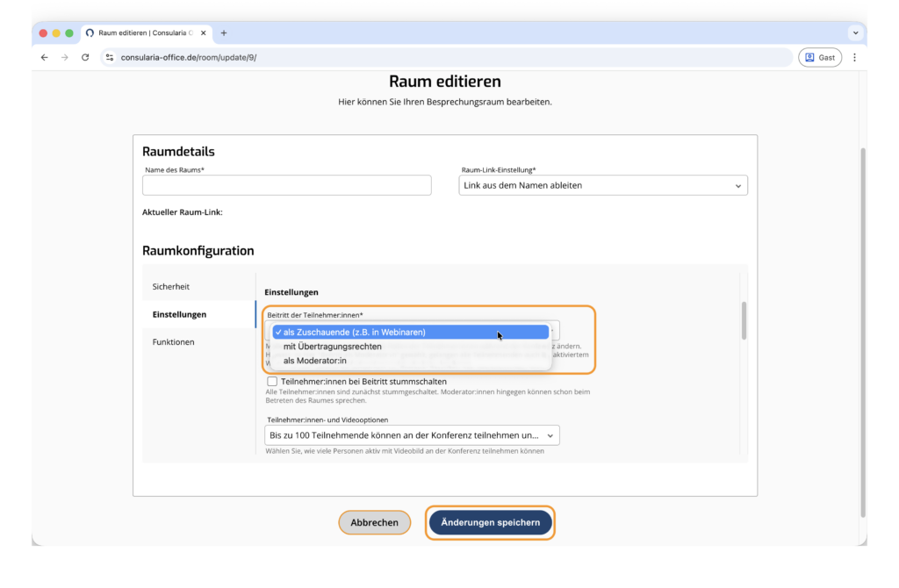Click Änderungen speichern button

click(x=490, y=522)
